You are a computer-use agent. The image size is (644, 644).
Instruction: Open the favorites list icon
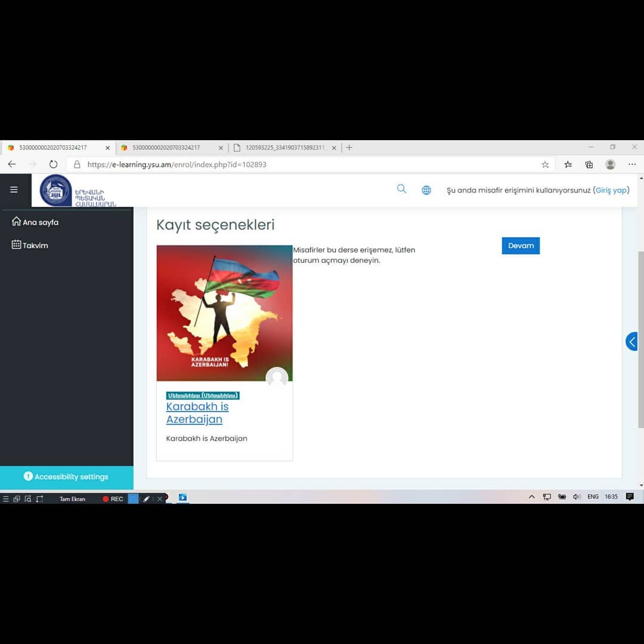click(x=568, y=165)
